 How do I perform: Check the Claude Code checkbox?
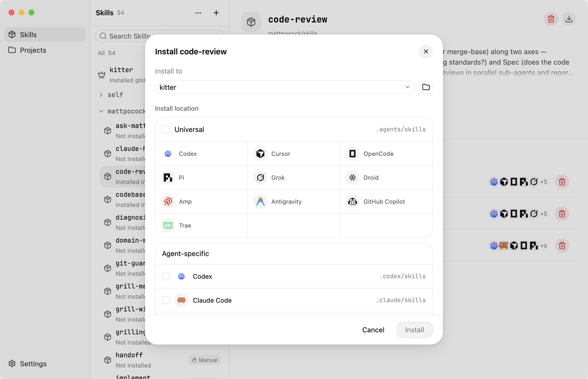(166, 300)
